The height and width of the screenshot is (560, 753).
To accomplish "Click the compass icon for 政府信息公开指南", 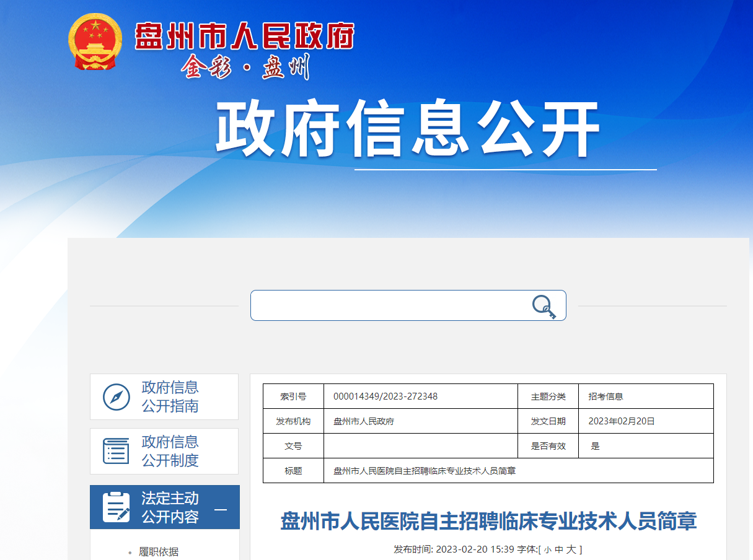I will (x=116, y=397).
